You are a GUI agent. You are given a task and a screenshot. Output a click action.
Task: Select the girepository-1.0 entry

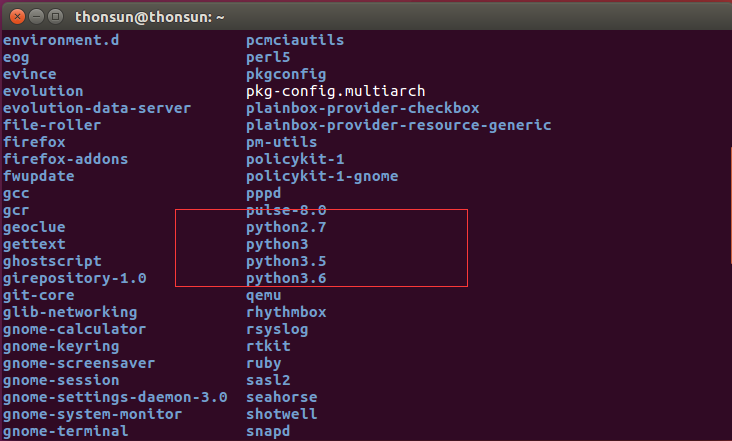74,278
